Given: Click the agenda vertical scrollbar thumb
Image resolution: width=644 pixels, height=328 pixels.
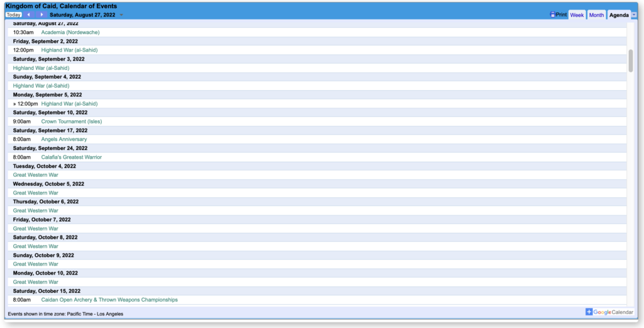Looking at the screenshot, I should [630, 61].
